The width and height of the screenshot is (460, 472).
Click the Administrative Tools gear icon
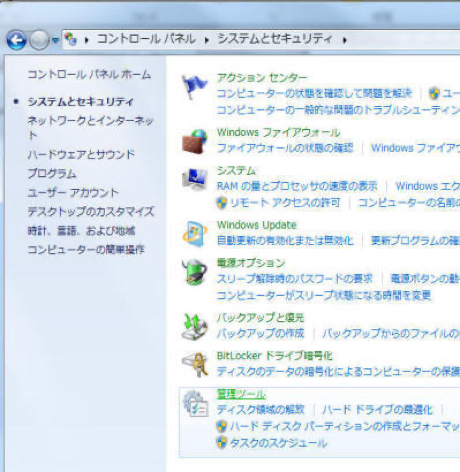[x=196, y=404]
